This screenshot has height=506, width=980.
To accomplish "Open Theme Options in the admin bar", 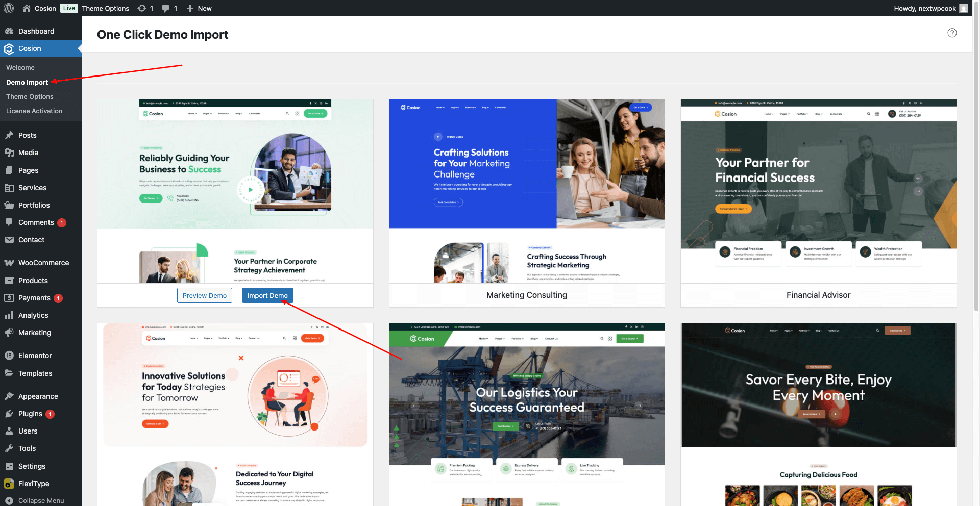I will pyautogui.click(x=106, y=8).
